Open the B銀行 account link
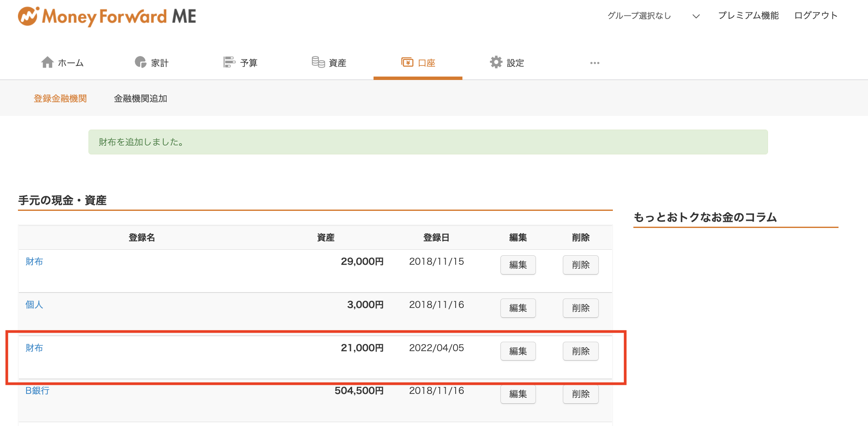Viewport: 868px width, 426px height. (x=37, y=390)
